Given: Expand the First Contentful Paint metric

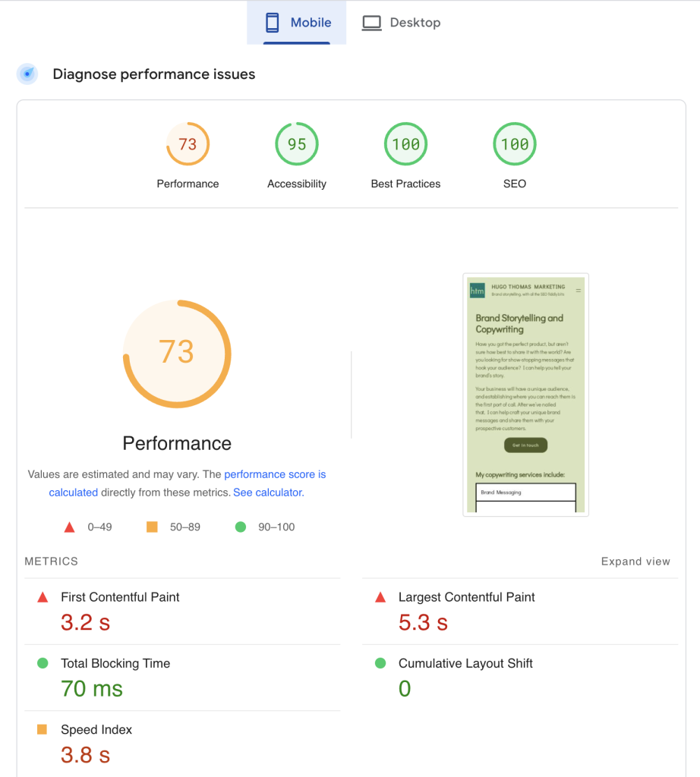Looking at the screenshot, I should 120,597.
